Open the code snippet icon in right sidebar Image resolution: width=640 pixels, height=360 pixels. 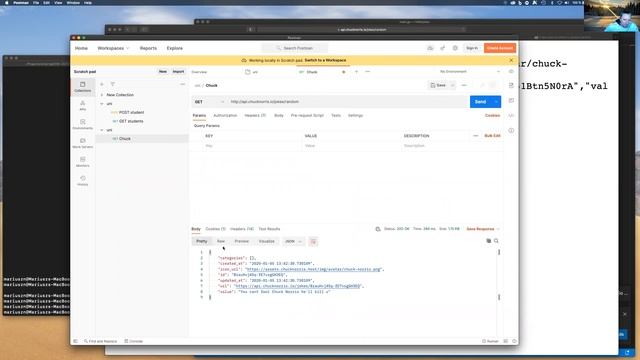click(x=511, y=116)
